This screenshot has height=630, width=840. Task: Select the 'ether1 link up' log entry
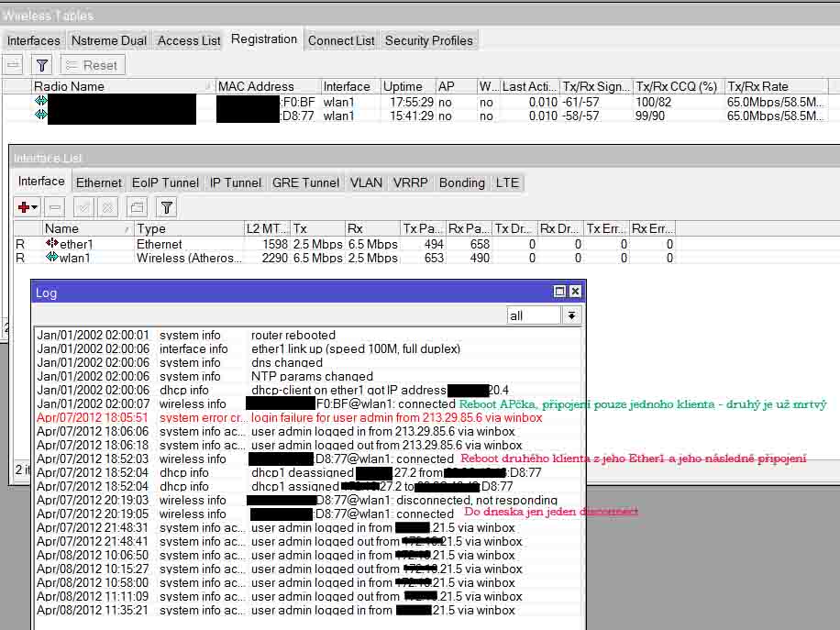pyautogui.click(x=308, y=349)
